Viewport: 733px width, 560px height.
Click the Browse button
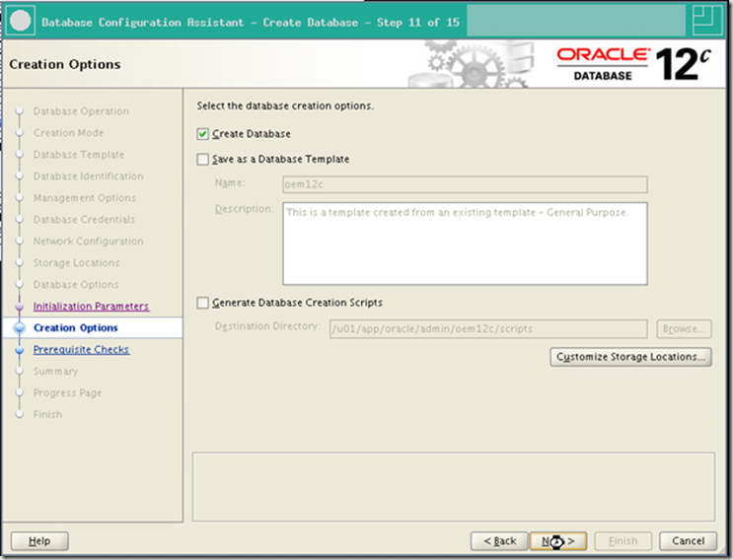684,329
